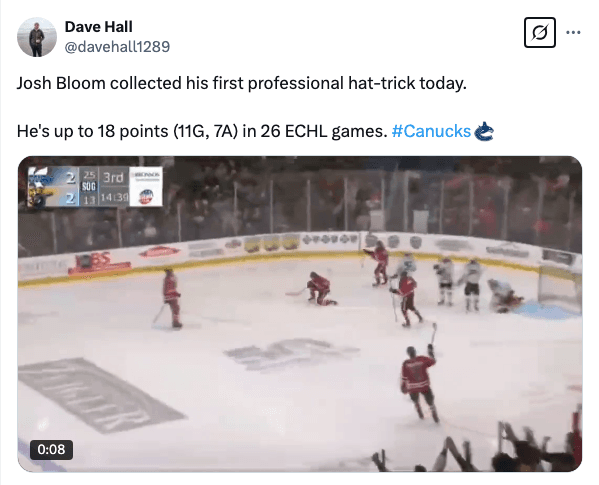Click the SOG label on the scoreboard
The width and height of the screenshot is (599, 485).
tap(88, 187)
